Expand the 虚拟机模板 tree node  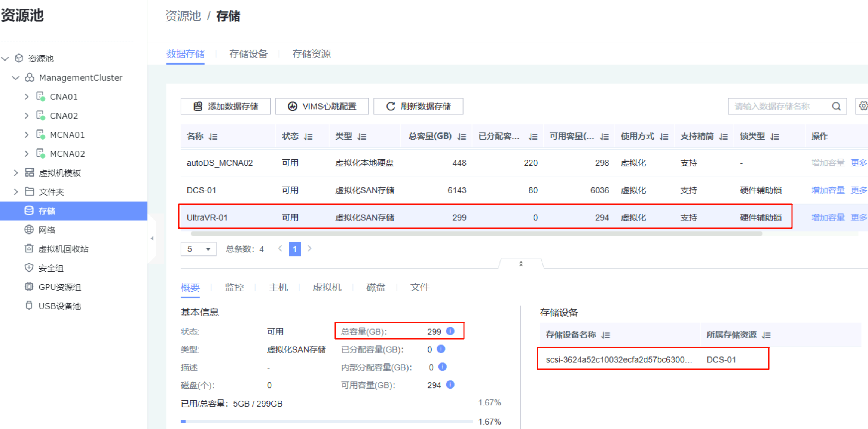point(16,172)
